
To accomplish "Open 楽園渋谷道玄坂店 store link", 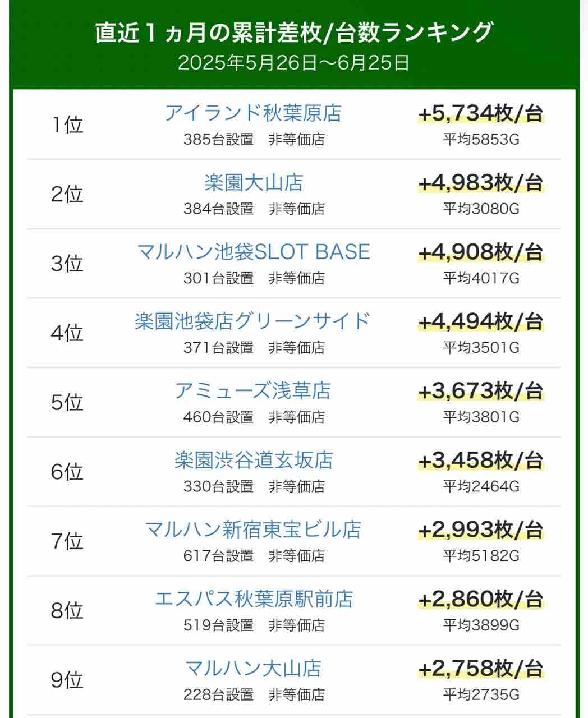I will point(253,461).
